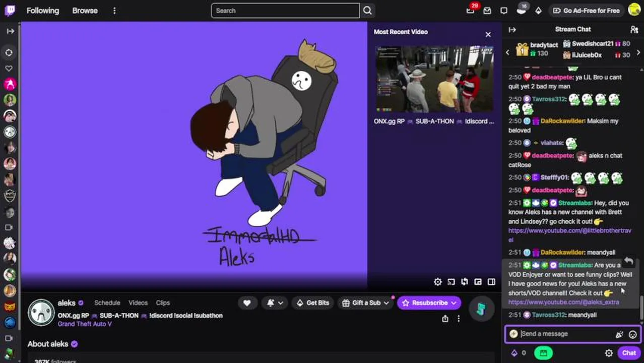Screen dimensions: 644x363
Task: Open the aleks_extra YouTube link in chat
Action: point(563,302)
